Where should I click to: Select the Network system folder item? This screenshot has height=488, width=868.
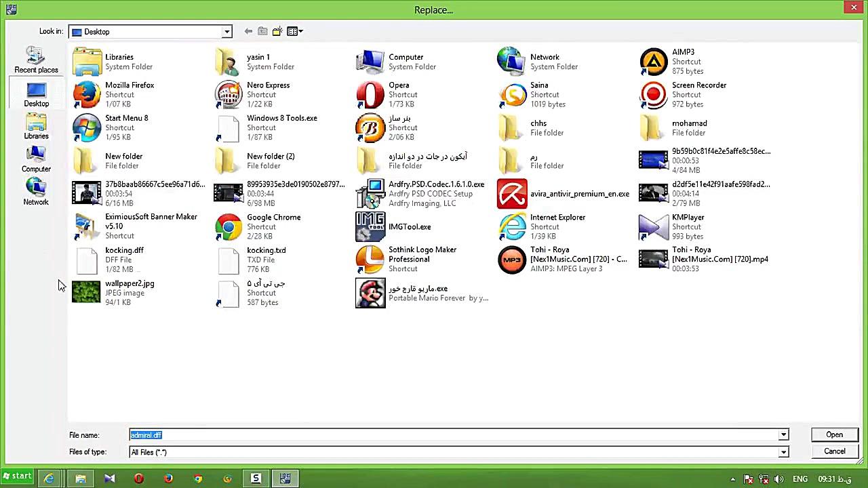pyautogui.click(x=538, y=62)
